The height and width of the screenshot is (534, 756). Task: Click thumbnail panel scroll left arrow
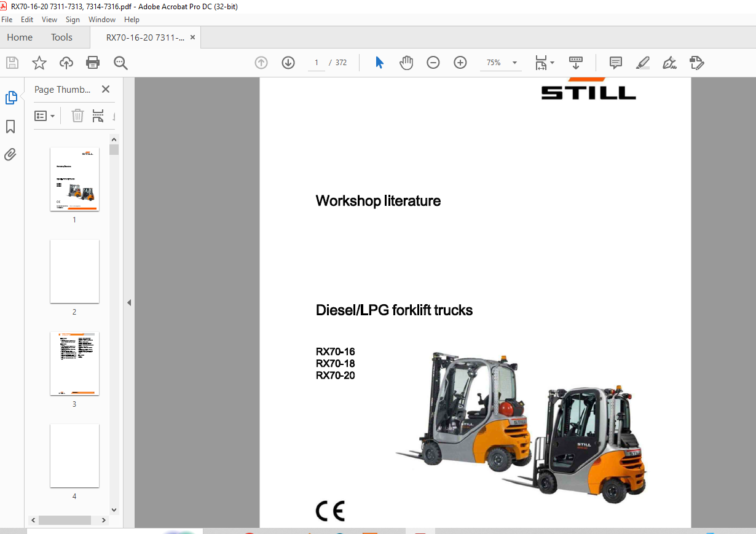tap(34, 520)
